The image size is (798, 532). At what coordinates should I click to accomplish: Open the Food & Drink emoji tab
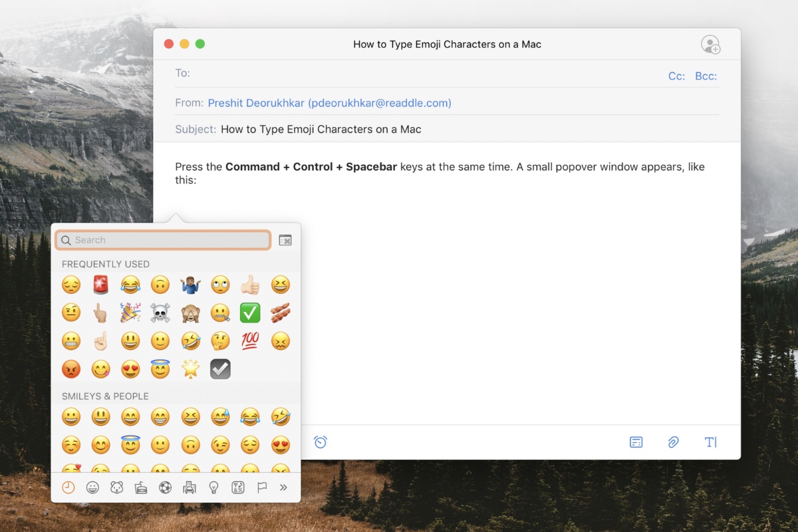(140, 487)
